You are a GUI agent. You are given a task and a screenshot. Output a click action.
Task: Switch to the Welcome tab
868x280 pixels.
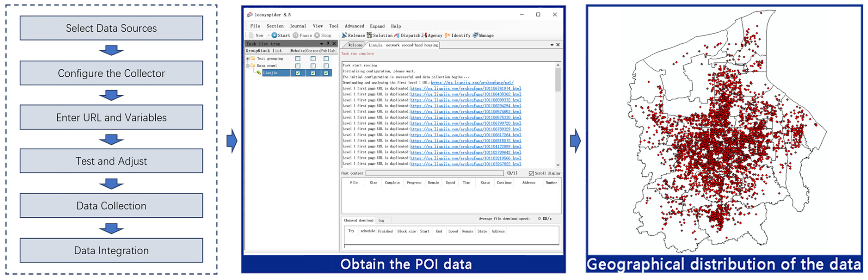point(355,45)
